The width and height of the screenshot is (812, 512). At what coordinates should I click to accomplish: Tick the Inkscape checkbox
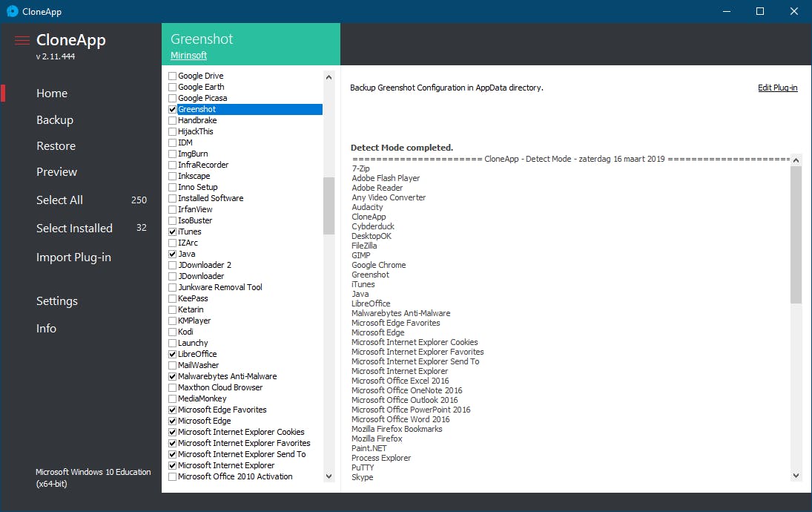click(x=173, y=176)
